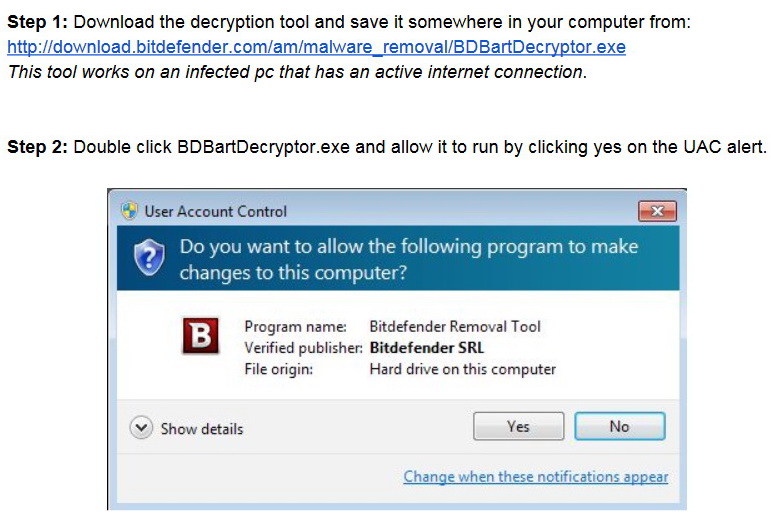The image size is (771, 515).
Task: Select the Bitdefender Removal Tool program name
Action: pyautogui.click(x=455, y=326)
